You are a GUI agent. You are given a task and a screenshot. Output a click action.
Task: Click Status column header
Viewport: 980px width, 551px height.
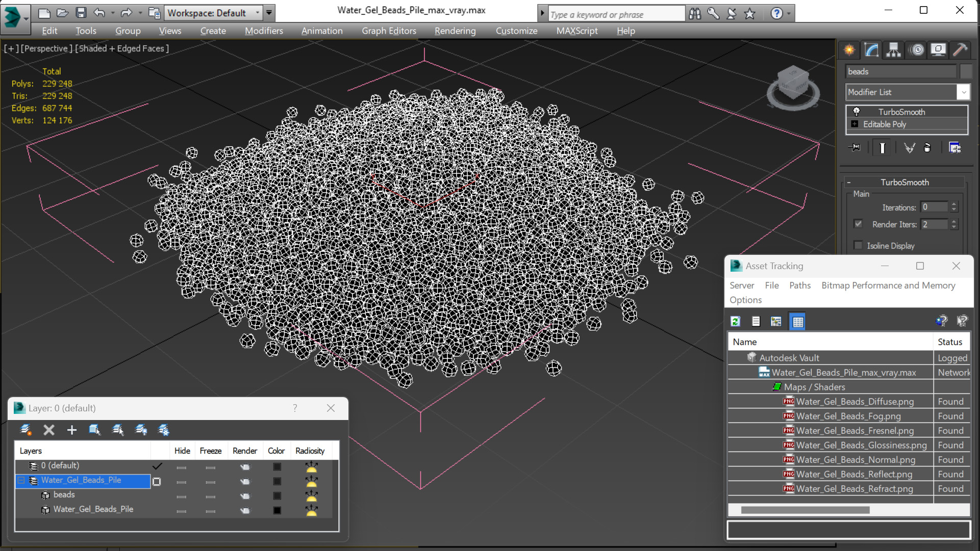click(950, 342)
